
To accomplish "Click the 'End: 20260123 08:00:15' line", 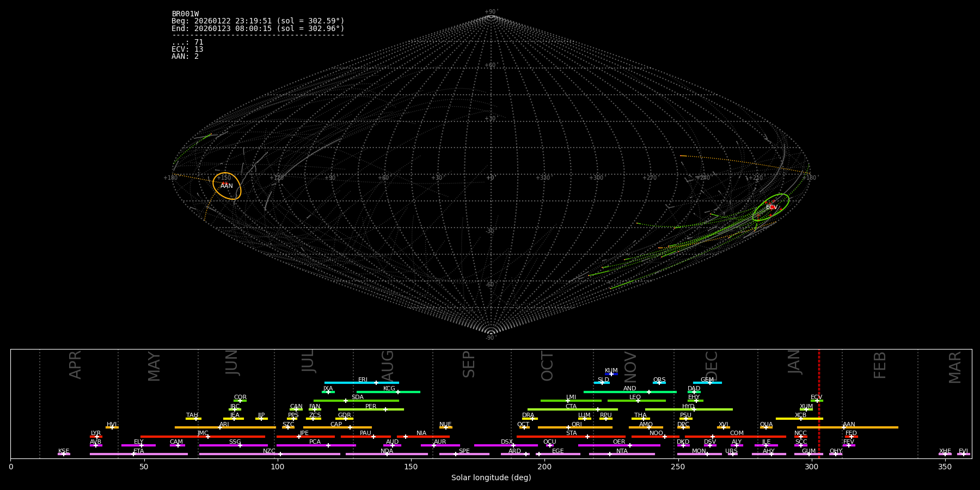I will (258, 28).
